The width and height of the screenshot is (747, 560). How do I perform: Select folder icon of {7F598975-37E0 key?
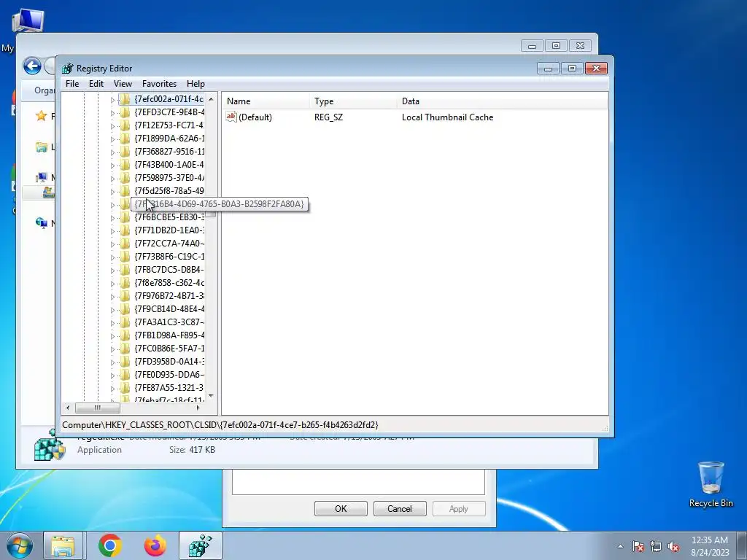[125, 178]
